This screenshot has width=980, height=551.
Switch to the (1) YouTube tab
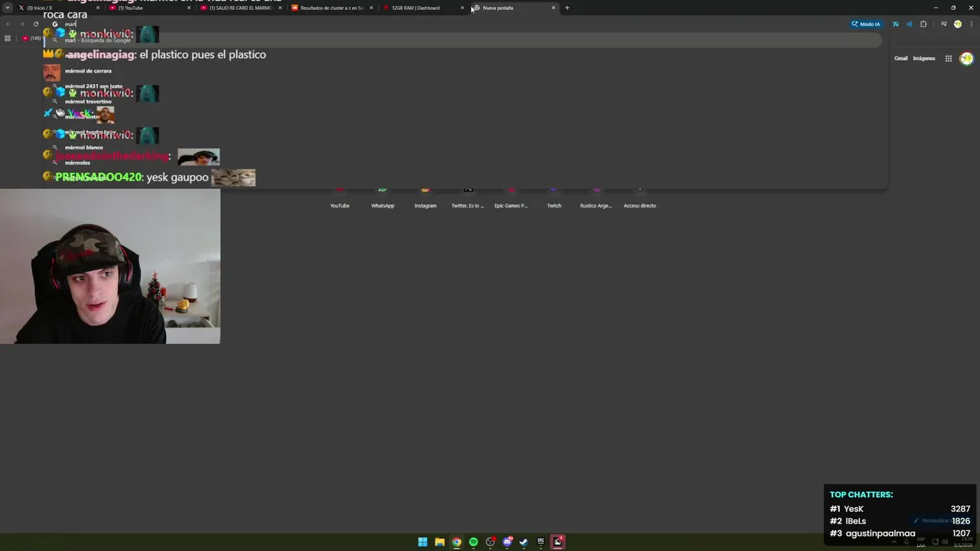coord(149,8)
